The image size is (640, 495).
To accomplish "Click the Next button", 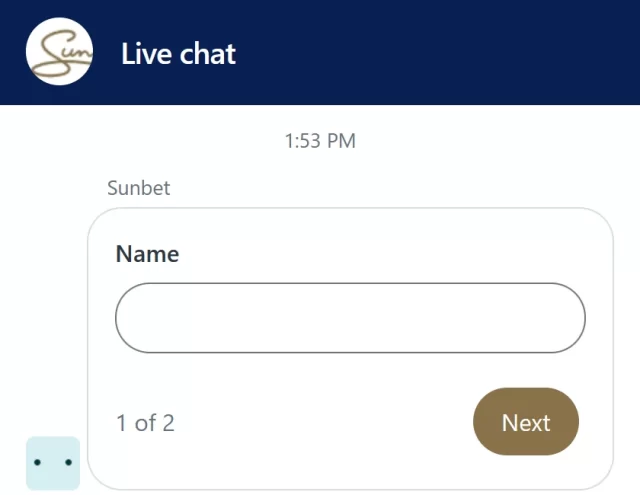I will click(526, 422).
